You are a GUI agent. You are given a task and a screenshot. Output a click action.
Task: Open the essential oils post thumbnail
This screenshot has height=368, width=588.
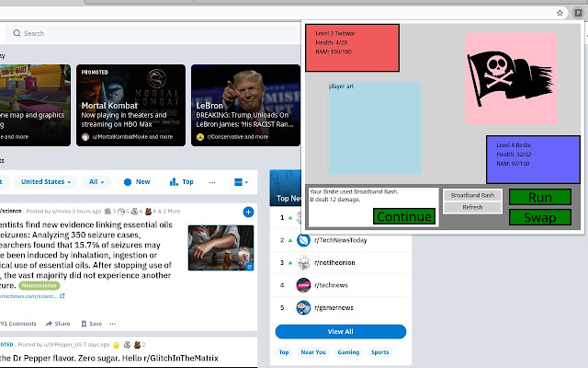tap(220, 247)
